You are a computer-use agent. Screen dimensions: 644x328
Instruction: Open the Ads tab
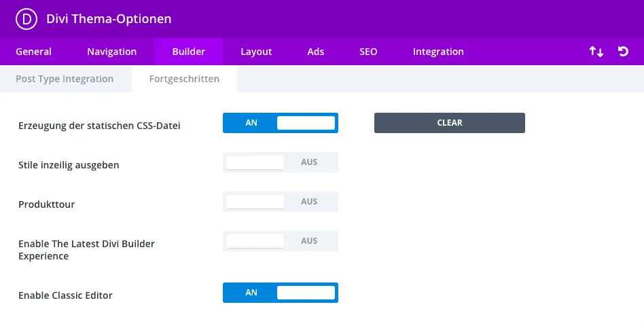pyautogui.click(x=315, y=52)
